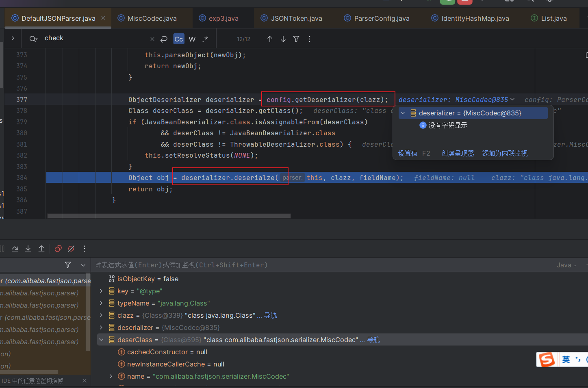Go to previous search occurrence arrow
588x388 pixels.
click(x=270, y=39)
